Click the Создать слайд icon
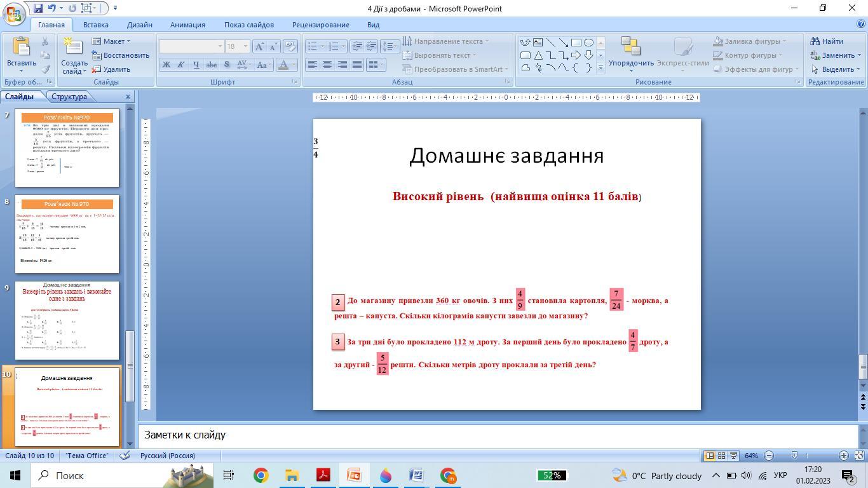The width and height of the screenshot is (868, 488). 74,48
